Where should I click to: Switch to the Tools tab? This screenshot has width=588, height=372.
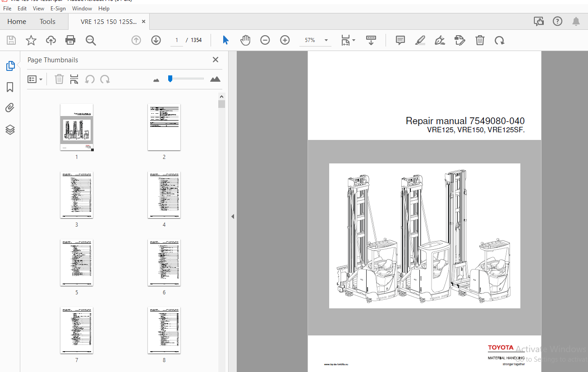click(47, 22)
